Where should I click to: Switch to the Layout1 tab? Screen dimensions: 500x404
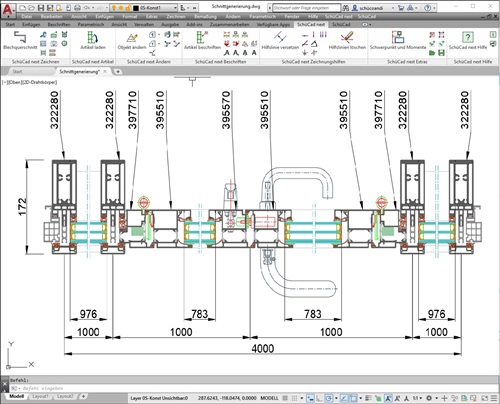click(40, 396)
